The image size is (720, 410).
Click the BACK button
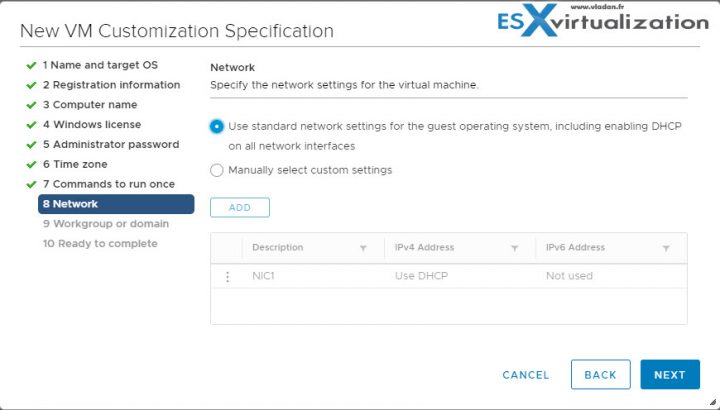(x=601, y=375)
